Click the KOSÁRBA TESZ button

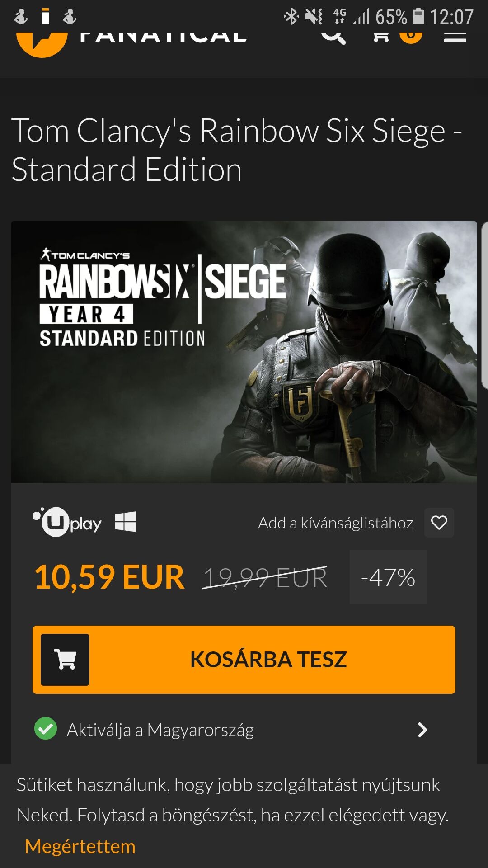244,660
